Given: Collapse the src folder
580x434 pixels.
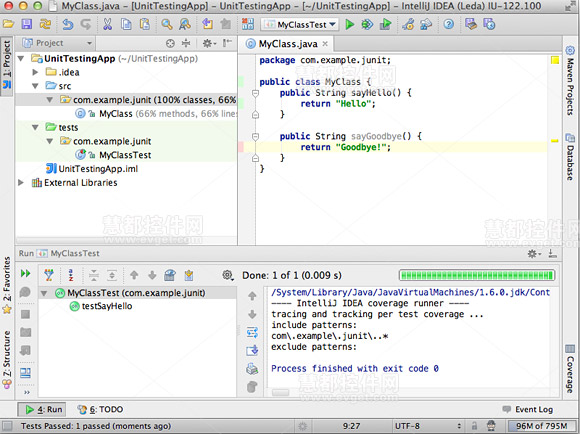Looking at the screenshot, I should [x=35, y=86].
